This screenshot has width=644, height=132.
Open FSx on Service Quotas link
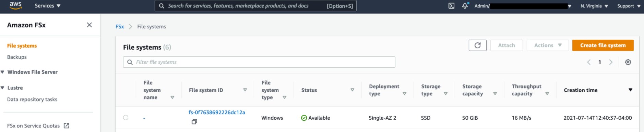[x=33, y=126]
